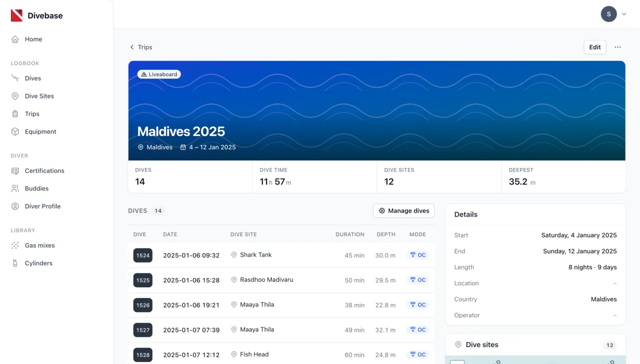Click the Liveaboard tag on the banner
Screen dimensions: 640x364
[x=159, y=74]
